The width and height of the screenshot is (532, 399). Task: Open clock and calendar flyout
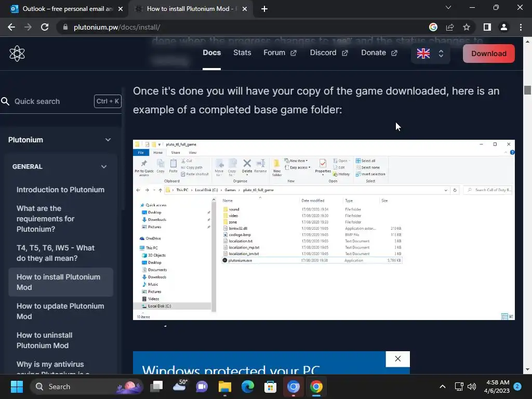tap(497, 387)
